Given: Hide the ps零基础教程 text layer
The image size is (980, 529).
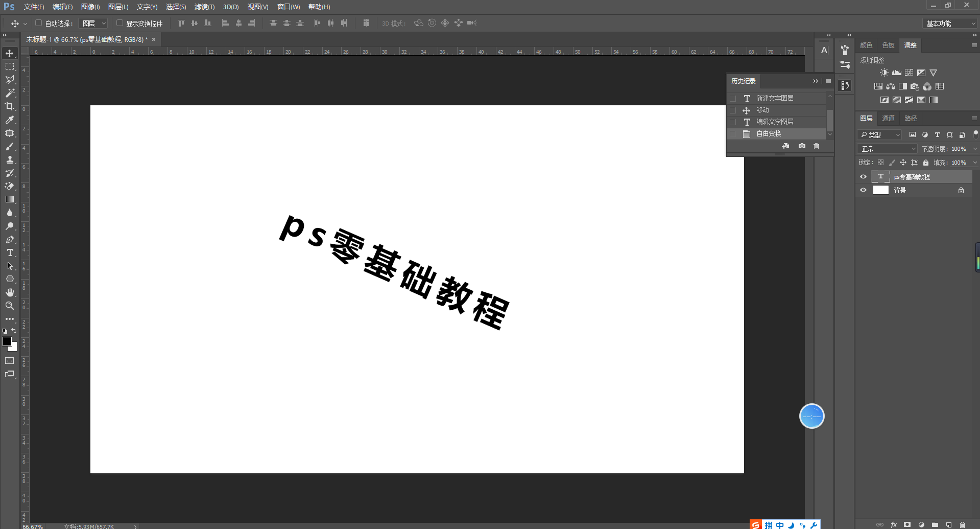Looking at the screenshot, I should pyautogui.click(x=863, y=176).
